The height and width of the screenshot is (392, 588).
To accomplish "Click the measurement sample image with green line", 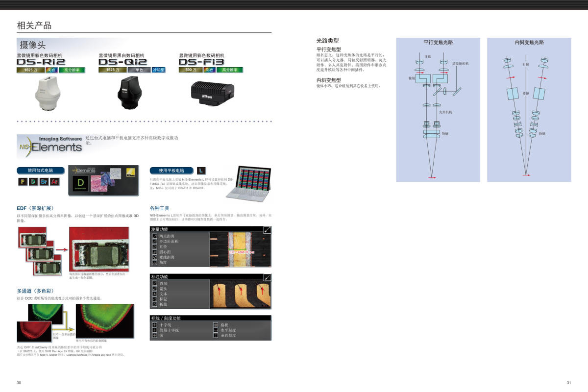I will click(x=240, y=249).
